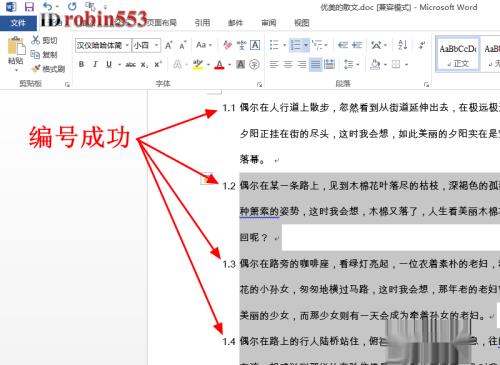Click the 格式刷 format painter
Image resolution: width=500 pixels, height=365 pixels.
click(x=48, y=69)
